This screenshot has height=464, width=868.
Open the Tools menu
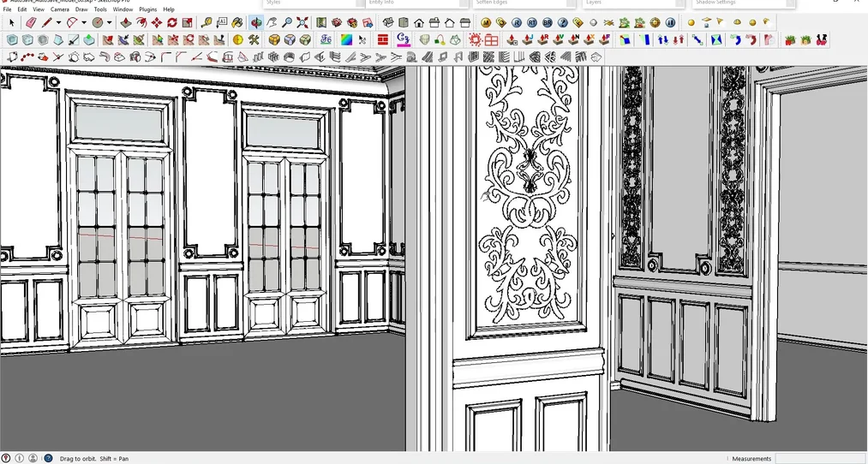click(x=100, y=9)
